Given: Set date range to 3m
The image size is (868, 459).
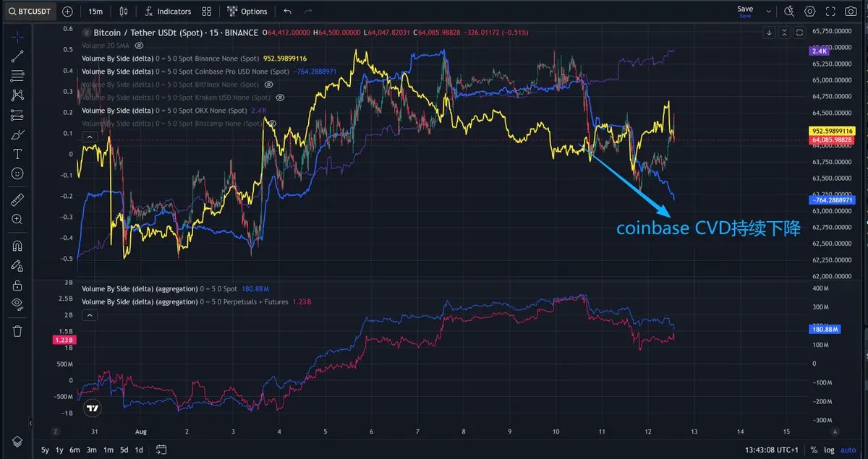Looking at the screenshot, I should coord(91,450).
